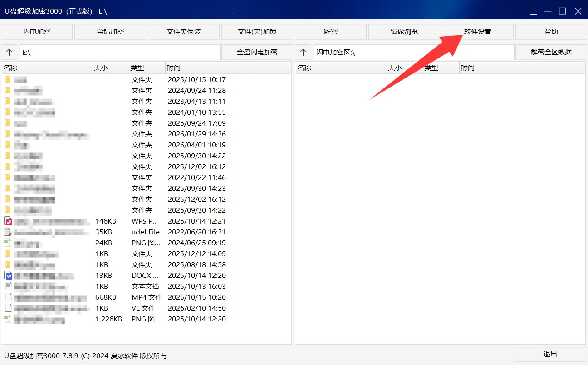Click the 2025/10/14 12:21 time cell
Image resolution: width=588 pixels, height=365 pixels.
pos(197,221)
